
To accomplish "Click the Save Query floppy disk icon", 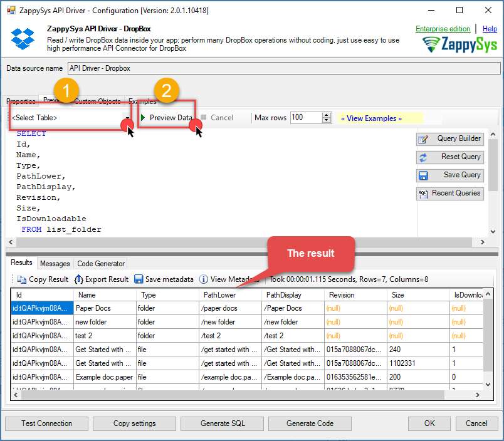I will click(x=423, y=175).
